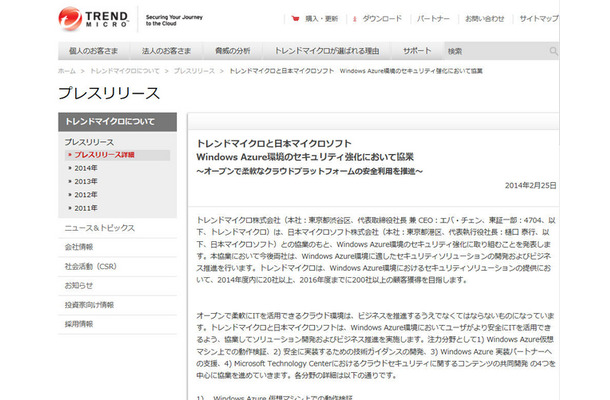This screenshot has height=400, width=610.
Task: Select the 個人のお客さま menu tab
Action: [x=93, y=51]
